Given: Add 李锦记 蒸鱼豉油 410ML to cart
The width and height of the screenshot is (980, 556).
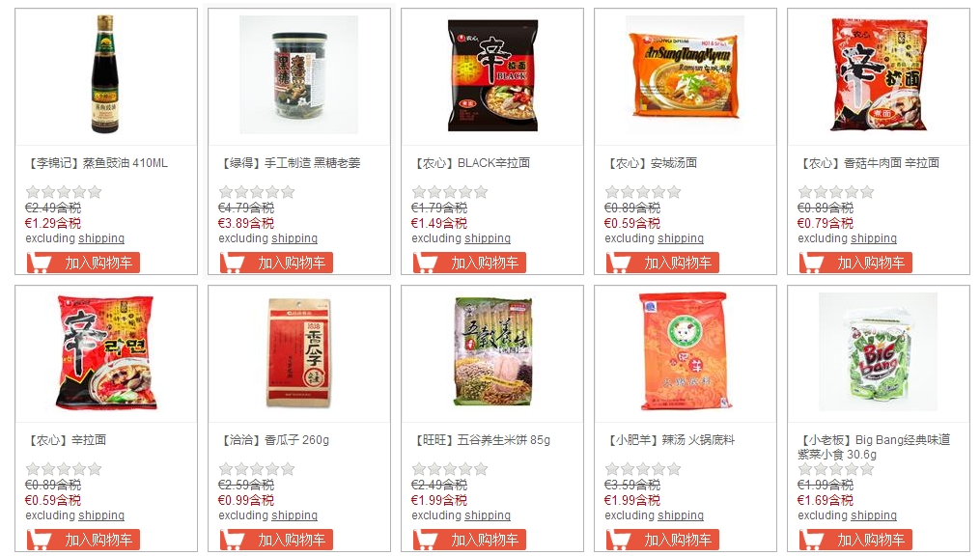Looking at the screenshot, I should tap(83, 263).
